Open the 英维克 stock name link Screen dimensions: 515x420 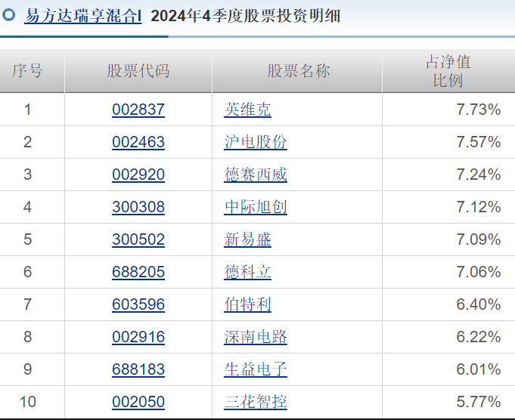247,110
